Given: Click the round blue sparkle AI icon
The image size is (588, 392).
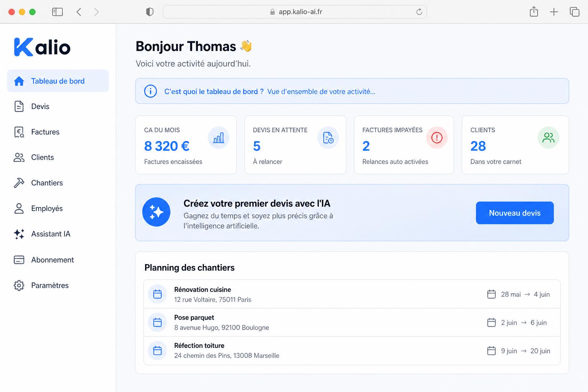Looking at the screenshot, I should pyautogui.click(x=156, y=212).
